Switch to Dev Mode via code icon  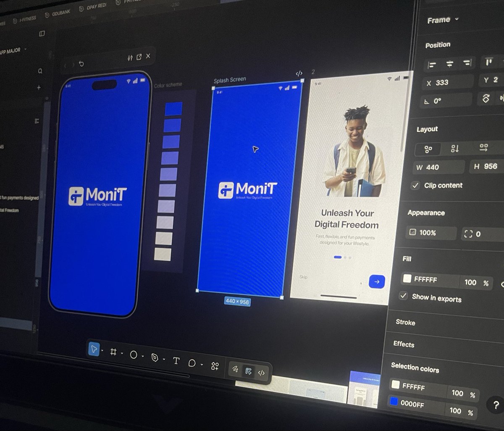click(262, 372)
